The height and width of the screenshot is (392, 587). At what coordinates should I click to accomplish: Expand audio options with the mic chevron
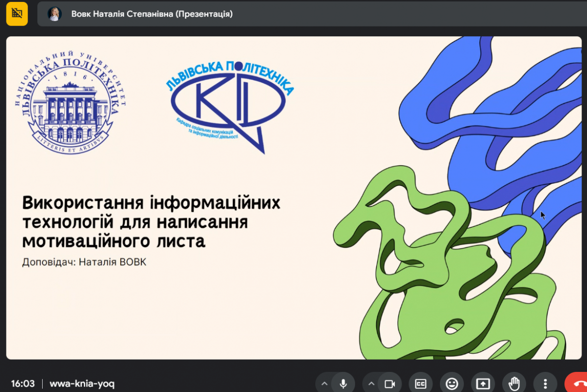[324, 383]
